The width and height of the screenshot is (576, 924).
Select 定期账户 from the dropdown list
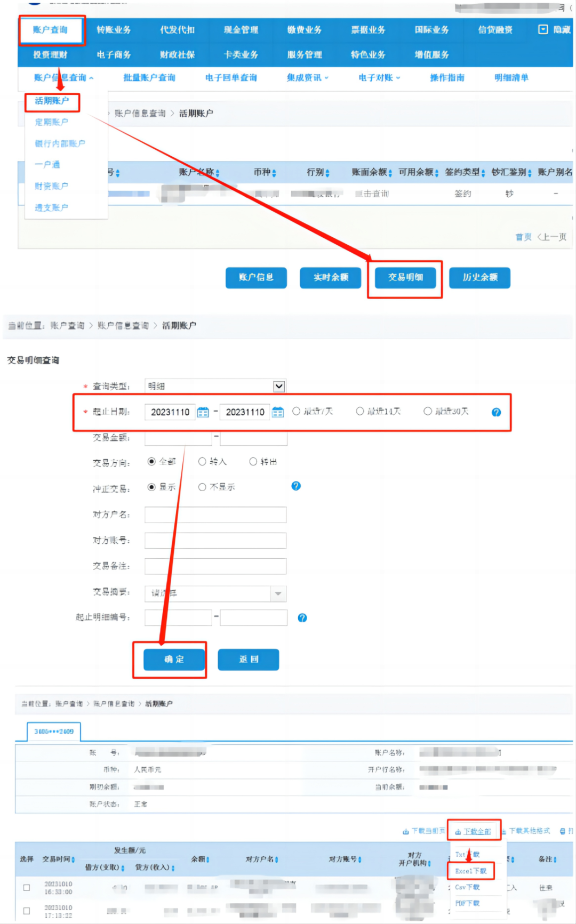[52, 122]
